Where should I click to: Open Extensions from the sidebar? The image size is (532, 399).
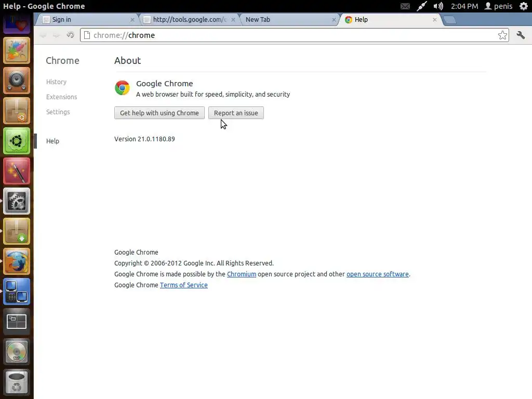coord(61,97)
